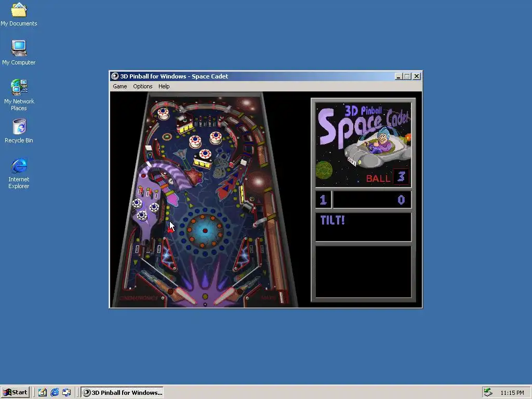
Task: Click the 3D Pinball taskbar button
Action: [x=122, y=393]
